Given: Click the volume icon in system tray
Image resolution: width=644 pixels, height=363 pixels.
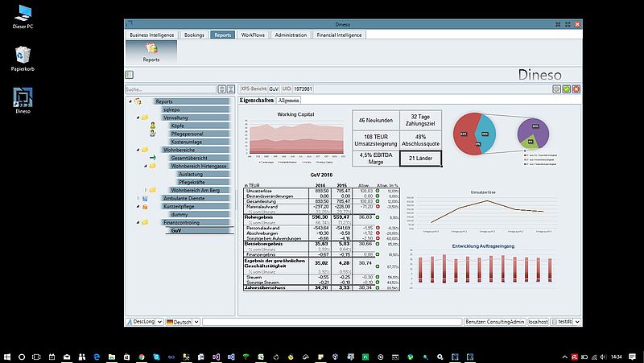Looking at the screenshot, I should point(603,357).
